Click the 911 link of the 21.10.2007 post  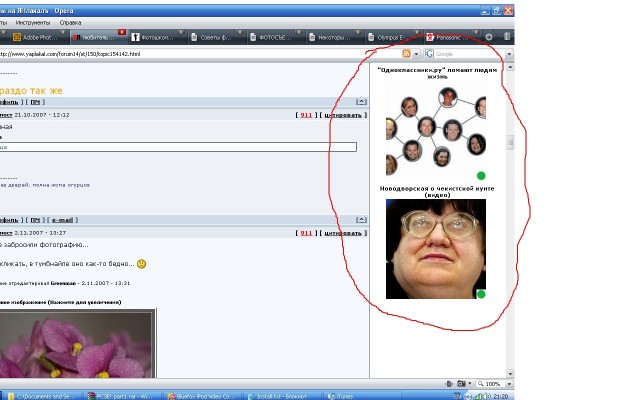[x=306, y=115]
